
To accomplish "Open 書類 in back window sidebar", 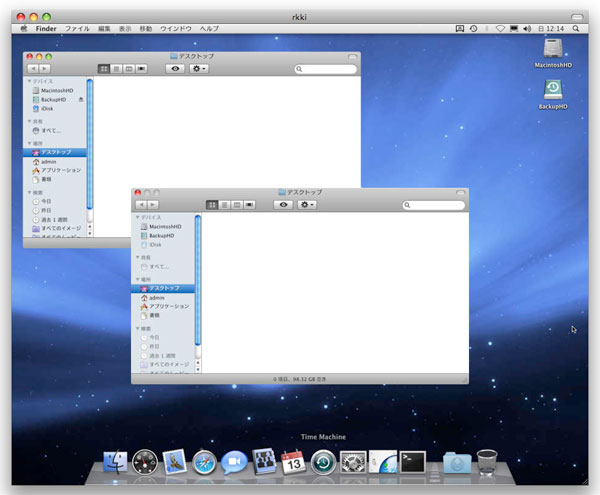I will coord(42,179).
